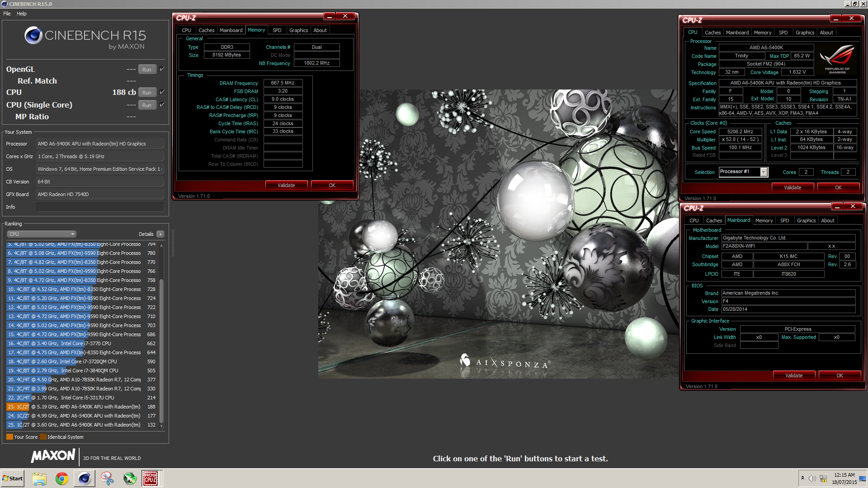Viewport: 868px width, 488px height.
Task: Show hidden system tray icons
Action: [802, 479]
